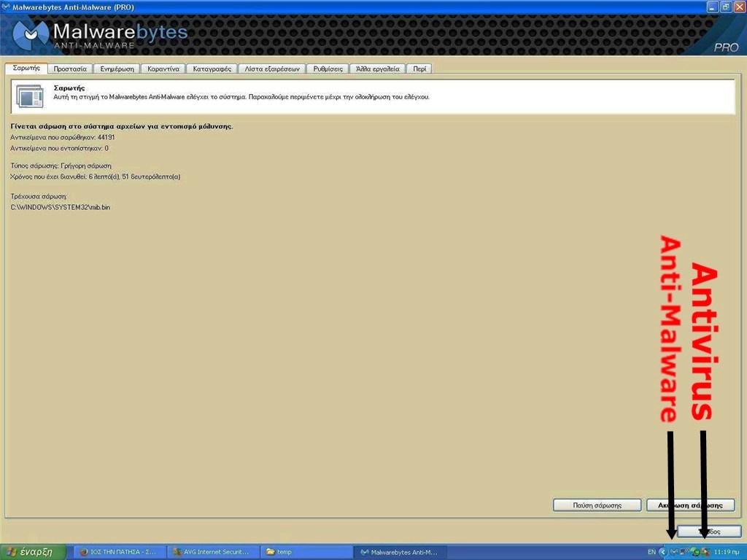This screenshot has height=560, width=747.
Task: Expand hidden system tray icons
Action: pos(662,552)
